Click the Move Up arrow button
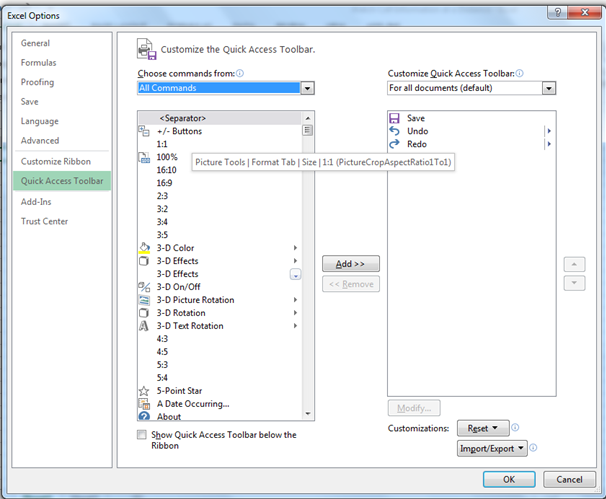This screenshot has width=606, height=499. pyautogui.click(x=574, y=264)
